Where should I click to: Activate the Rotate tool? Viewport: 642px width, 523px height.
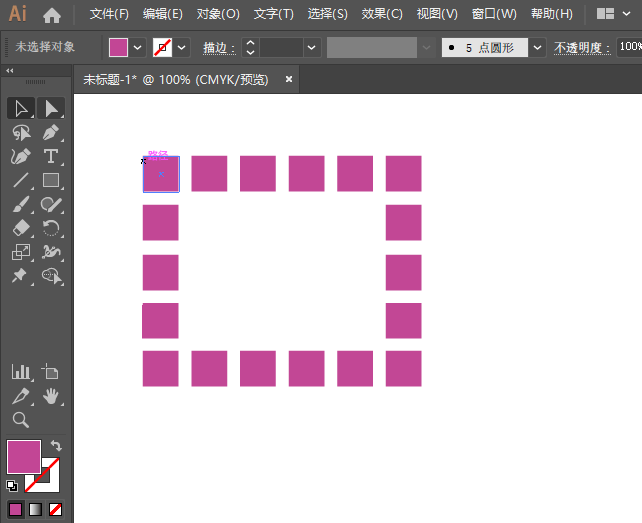(x=51, y=229)
